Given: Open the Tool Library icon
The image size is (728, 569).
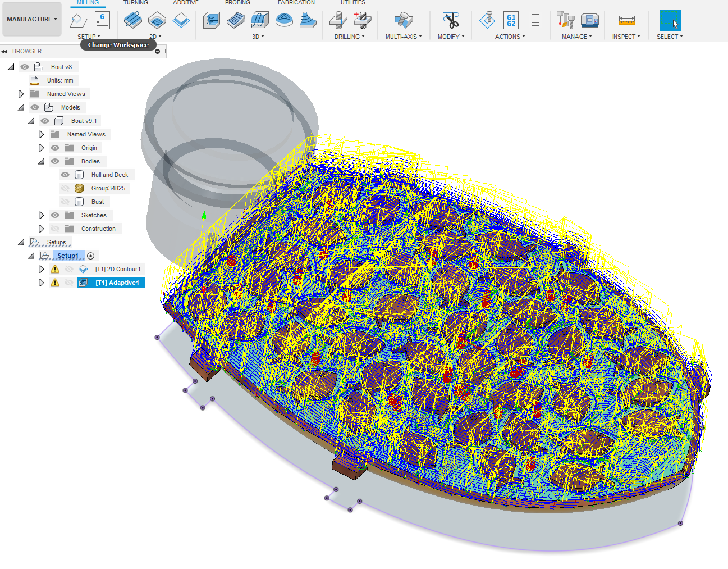Looking at the screenshot, I should pos(565,20).
